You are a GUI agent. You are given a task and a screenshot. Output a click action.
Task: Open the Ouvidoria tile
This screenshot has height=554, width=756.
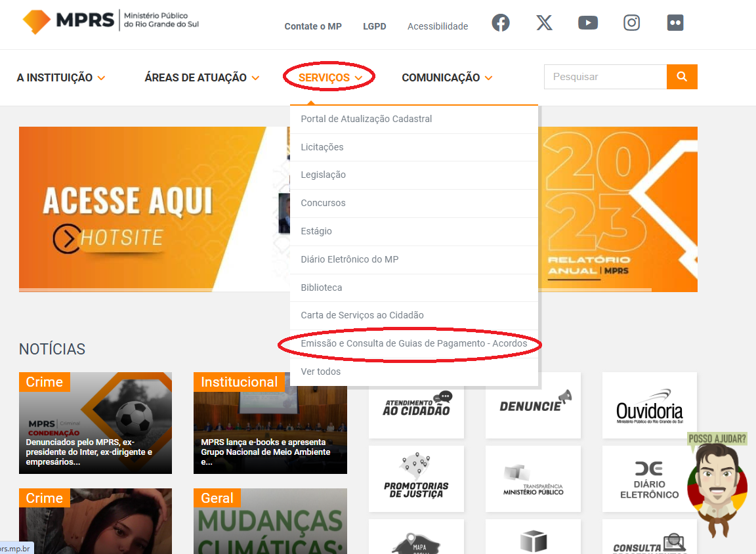[649, 405]
